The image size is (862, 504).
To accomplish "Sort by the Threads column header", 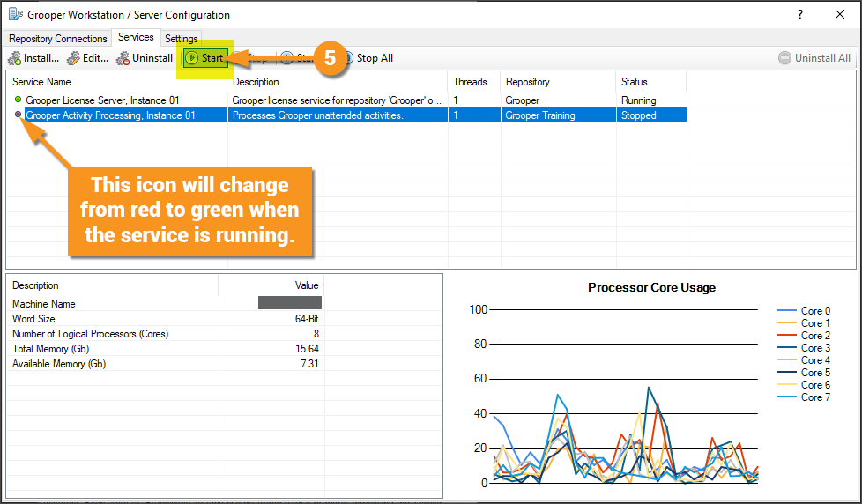I will click(474, 82).
